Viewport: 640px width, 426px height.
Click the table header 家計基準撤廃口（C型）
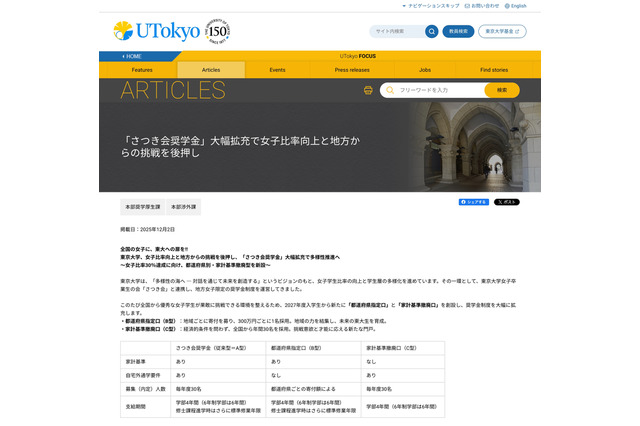[391, 348]
